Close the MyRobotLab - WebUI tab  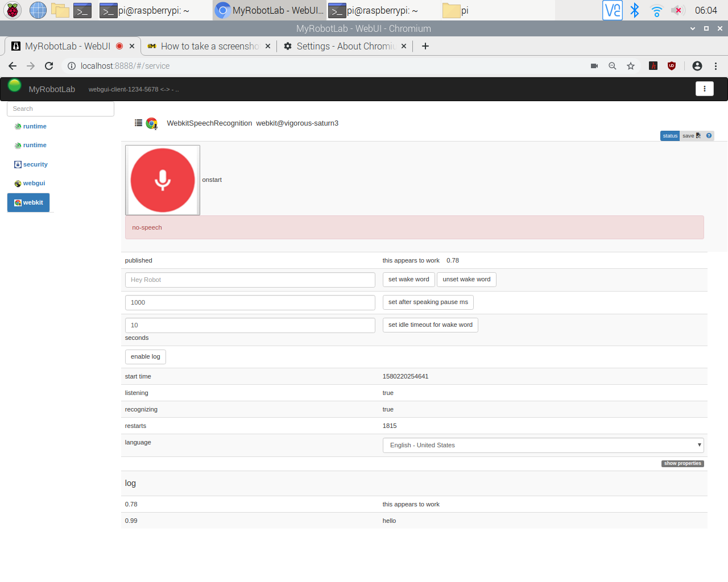(132, 46)
